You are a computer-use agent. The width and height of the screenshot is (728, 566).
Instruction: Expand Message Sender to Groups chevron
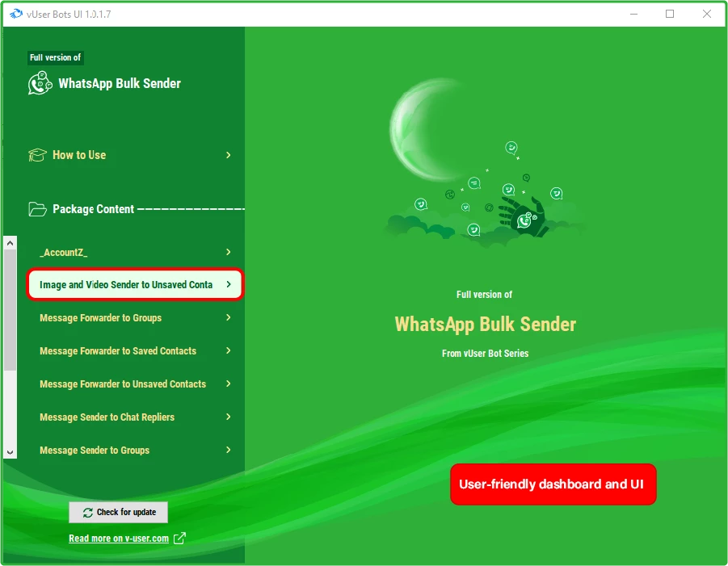[229, 450]
